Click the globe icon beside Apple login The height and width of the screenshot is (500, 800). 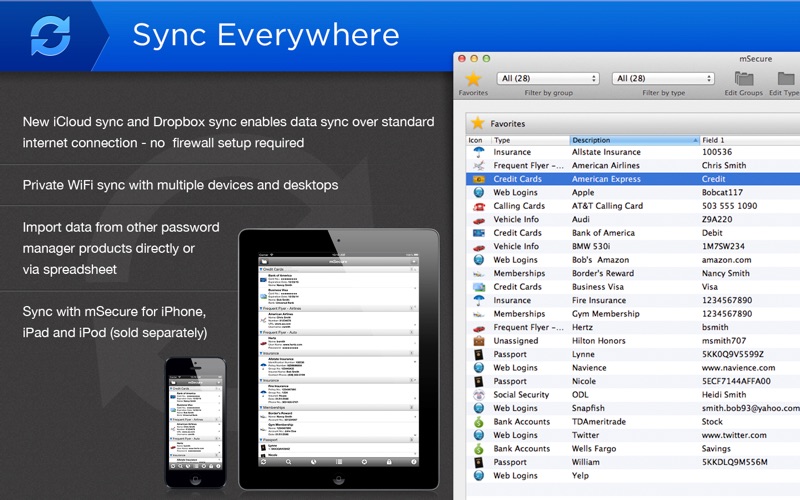477,192
